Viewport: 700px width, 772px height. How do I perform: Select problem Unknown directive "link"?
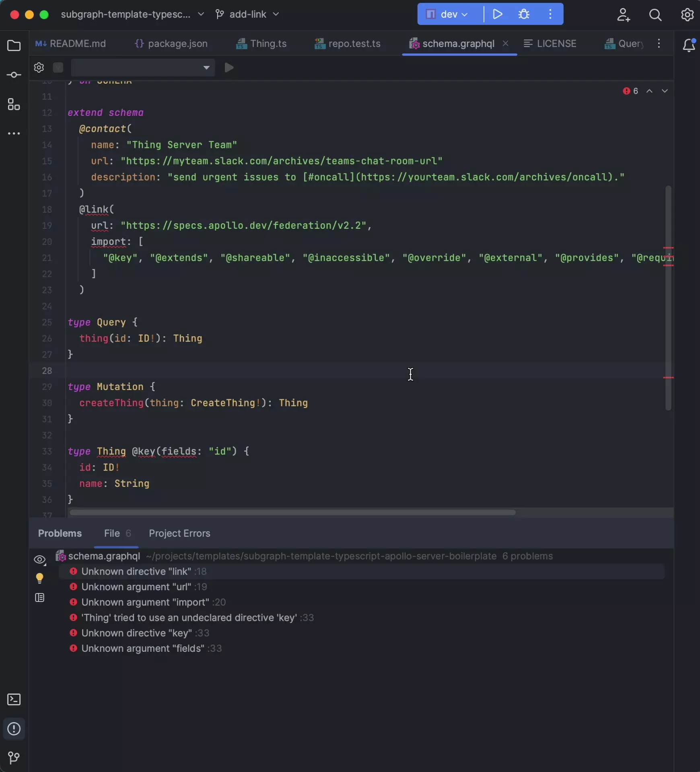(361, 571)
